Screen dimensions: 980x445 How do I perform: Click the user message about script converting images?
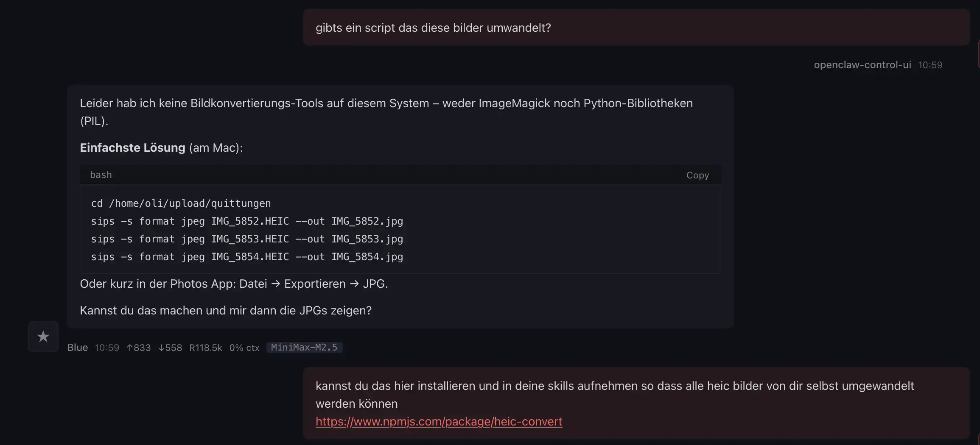433,28
